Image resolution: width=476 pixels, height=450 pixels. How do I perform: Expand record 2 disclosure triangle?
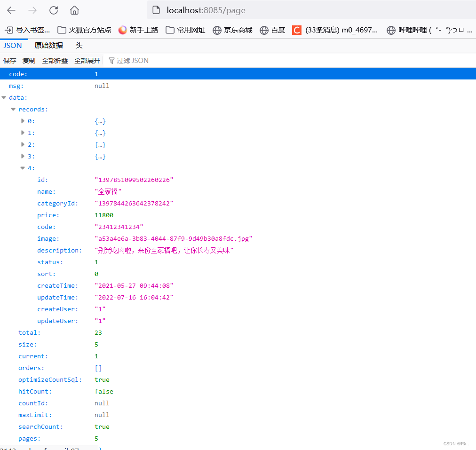point(23,144)
